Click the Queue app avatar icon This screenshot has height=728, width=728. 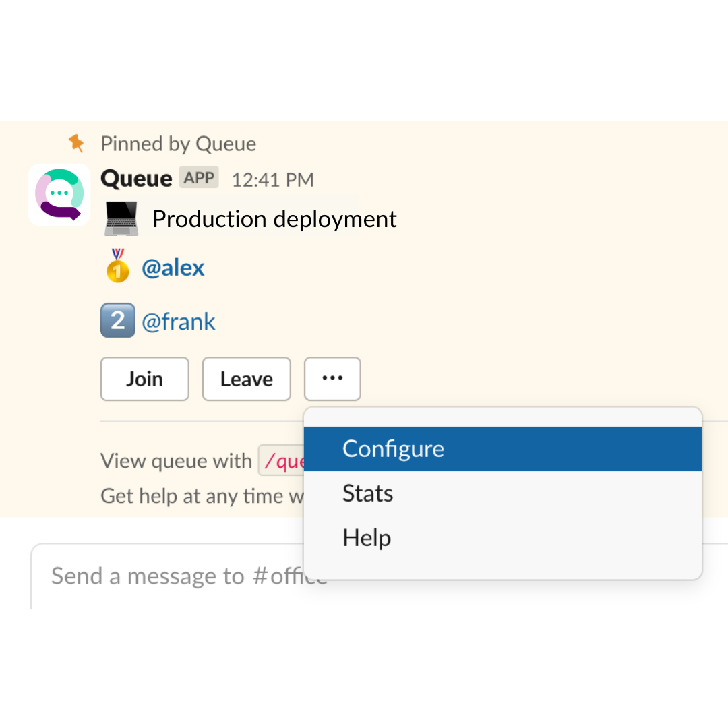(x=59, y=195)
